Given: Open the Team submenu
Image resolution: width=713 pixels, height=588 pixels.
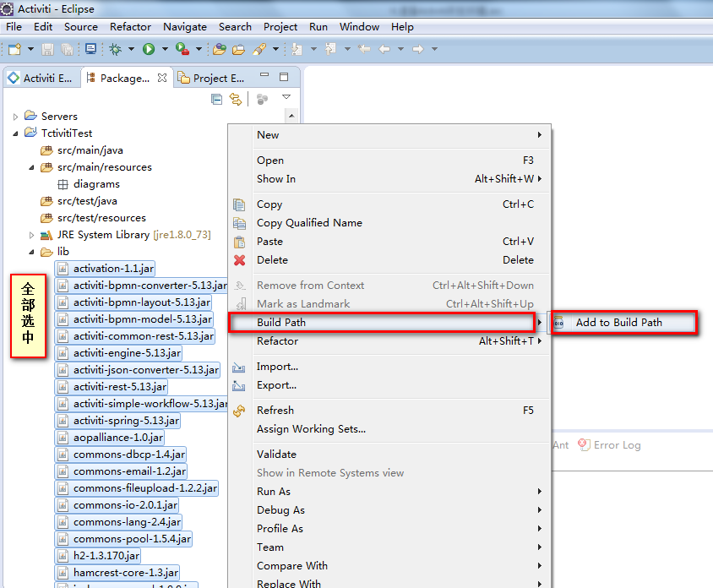Looking at the screenshot, I should (x=387, y=547).
